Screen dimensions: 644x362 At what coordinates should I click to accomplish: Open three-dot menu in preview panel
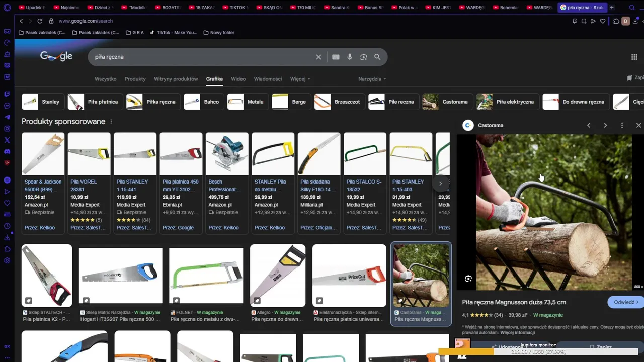[622, 125]
